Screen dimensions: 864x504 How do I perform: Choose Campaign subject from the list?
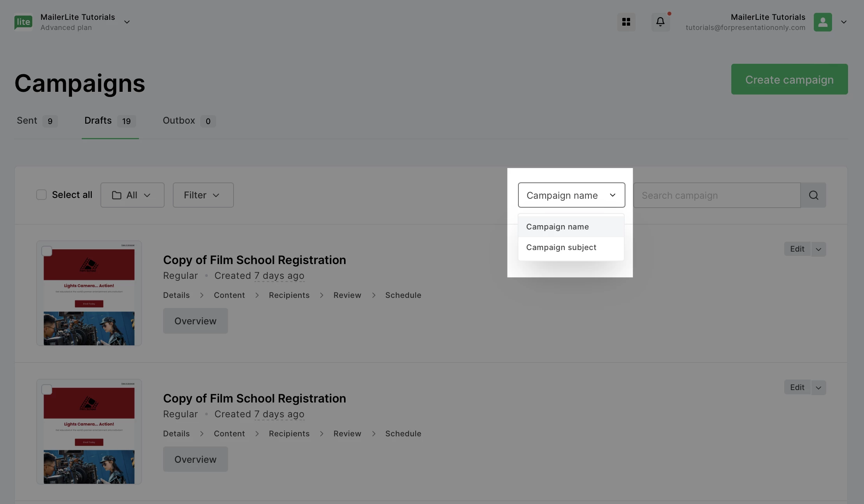[561, 248]
